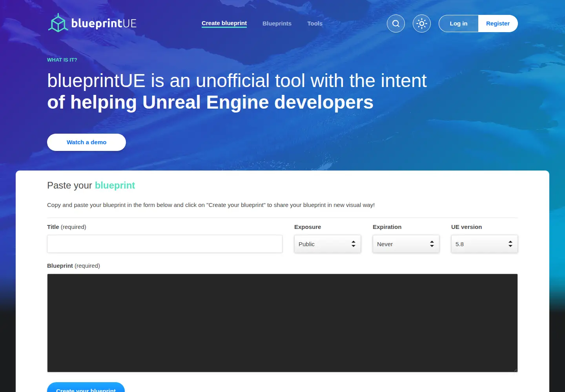This screenshot has width=565, height=392.
Task: Click the blueprint text area resize grip
Action: coord(515,370)
